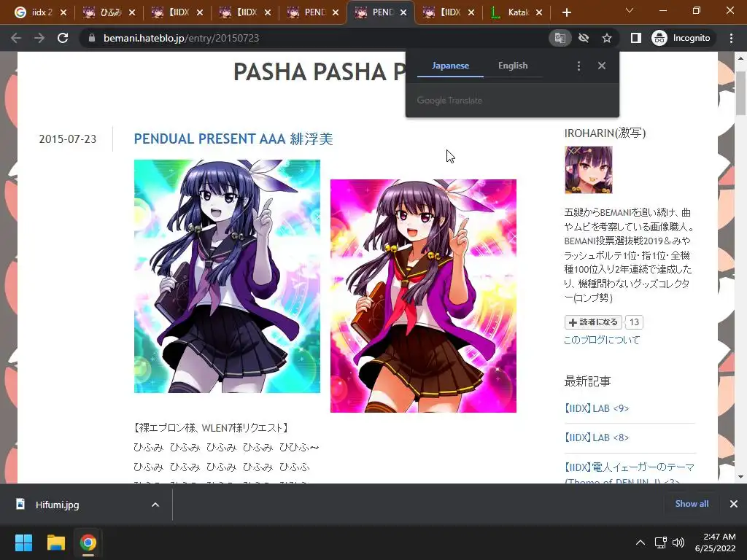Open the network status tray icon
The height and width of the screenshot is (560, 747).
tap(661, 542)
